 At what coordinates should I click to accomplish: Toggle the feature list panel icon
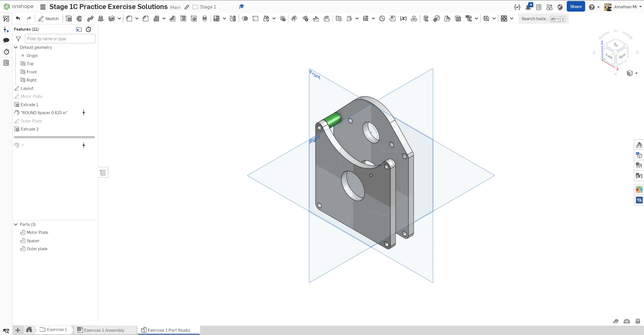(6, 19)
